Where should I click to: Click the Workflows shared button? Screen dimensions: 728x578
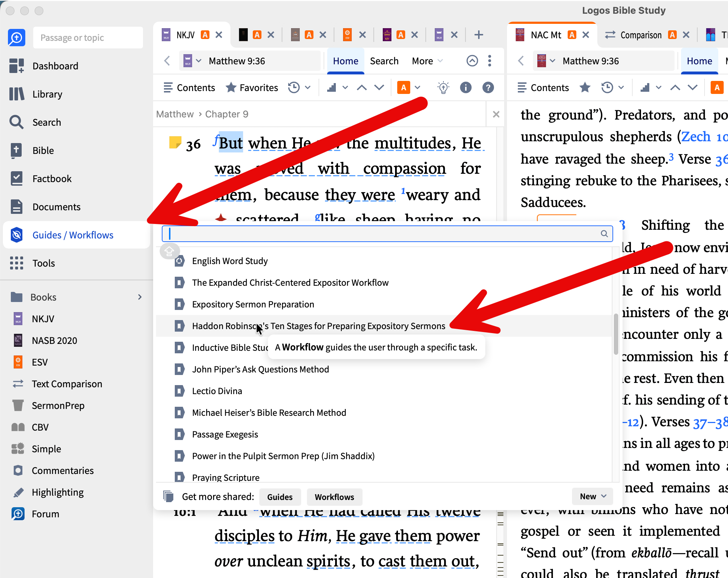334,497
